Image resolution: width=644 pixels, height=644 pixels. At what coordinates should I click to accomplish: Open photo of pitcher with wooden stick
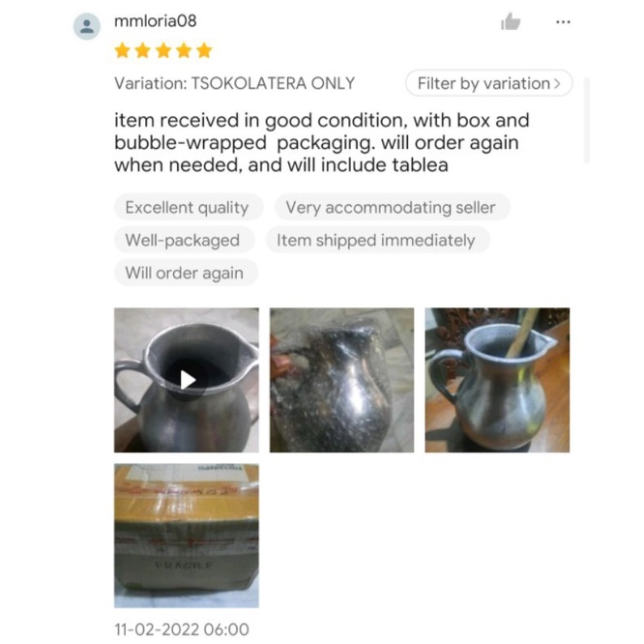[x=497, y=380]
